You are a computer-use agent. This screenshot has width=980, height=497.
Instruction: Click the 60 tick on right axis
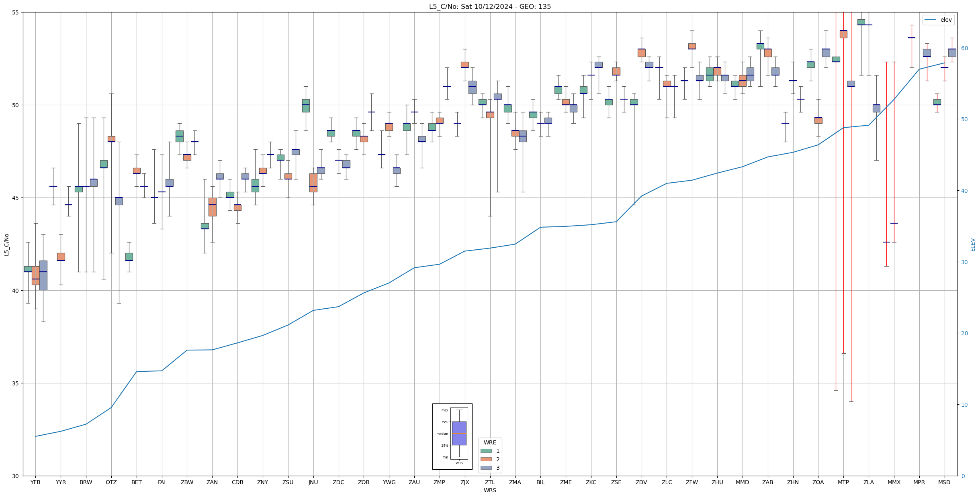(x=964, y=48)
